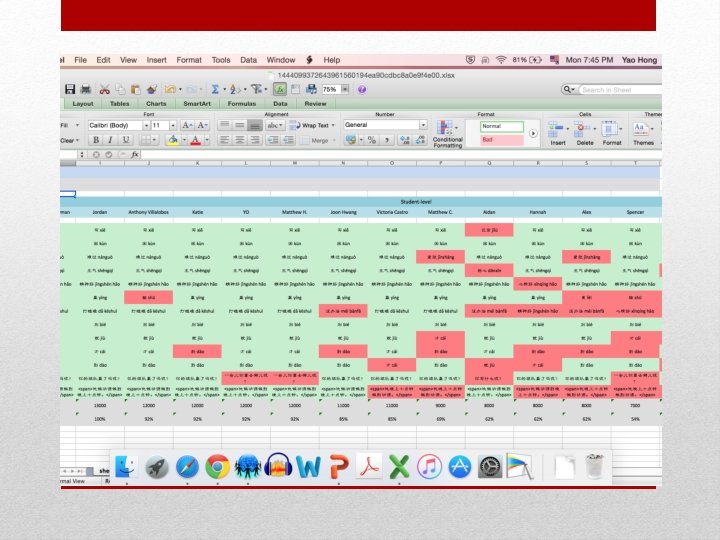Toggle Underline formatting
Viewport: 720px width, 540px height.
(x=125, y=140)
